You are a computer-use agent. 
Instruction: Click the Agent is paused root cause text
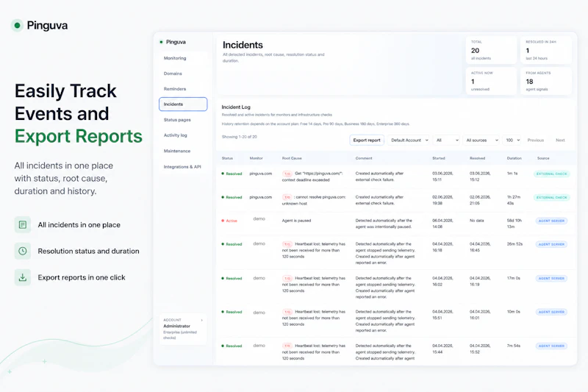(296, 221)
